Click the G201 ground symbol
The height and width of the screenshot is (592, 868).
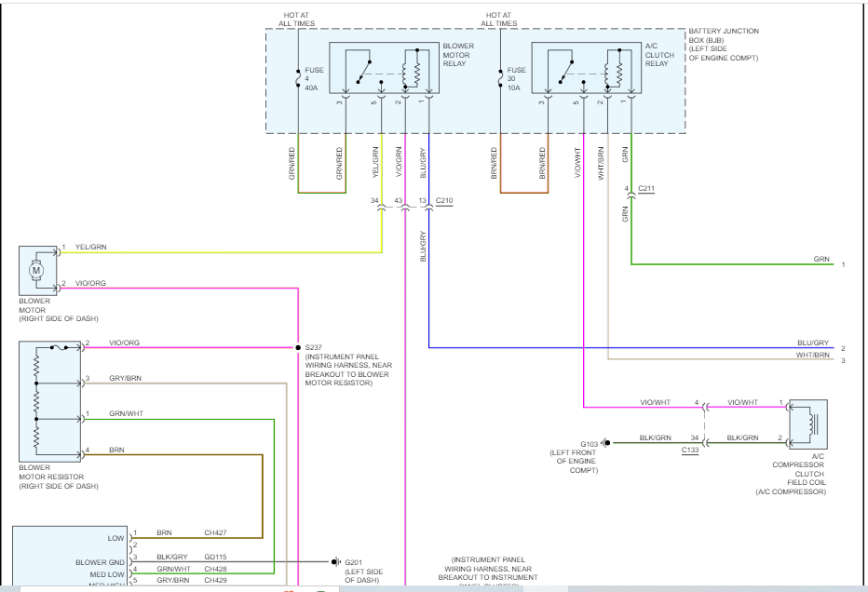[x=335, y=562]
